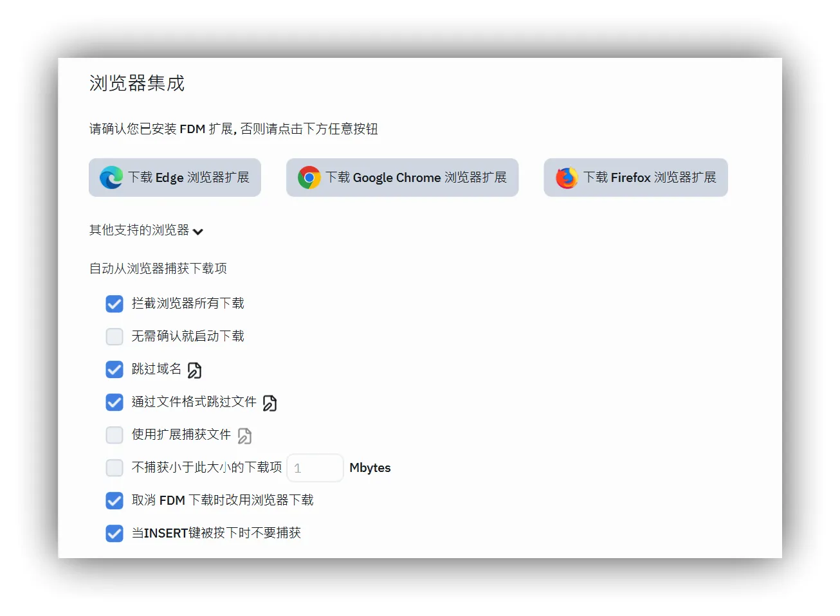Enable 使用扩展捕获文件 checkbox
The height and width of the screenshot is (616, 840).
coord(114,435)
